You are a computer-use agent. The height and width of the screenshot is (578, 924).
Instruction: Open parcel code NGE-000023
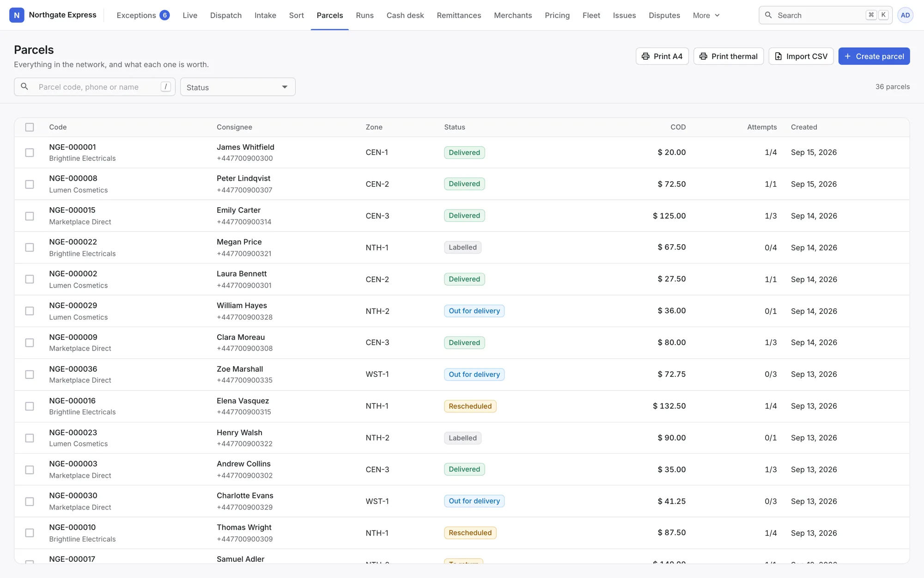coord(73,432)
